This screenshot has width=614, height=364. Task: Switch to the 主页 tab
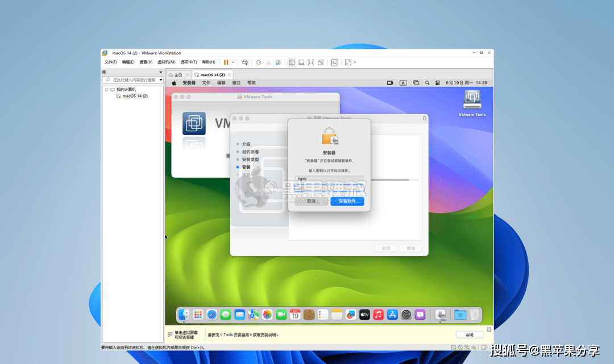click(178, 75)
